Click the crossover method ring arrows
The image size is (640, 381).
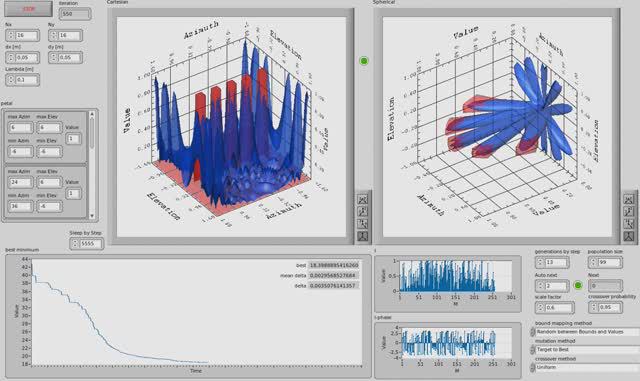point(533,368)
